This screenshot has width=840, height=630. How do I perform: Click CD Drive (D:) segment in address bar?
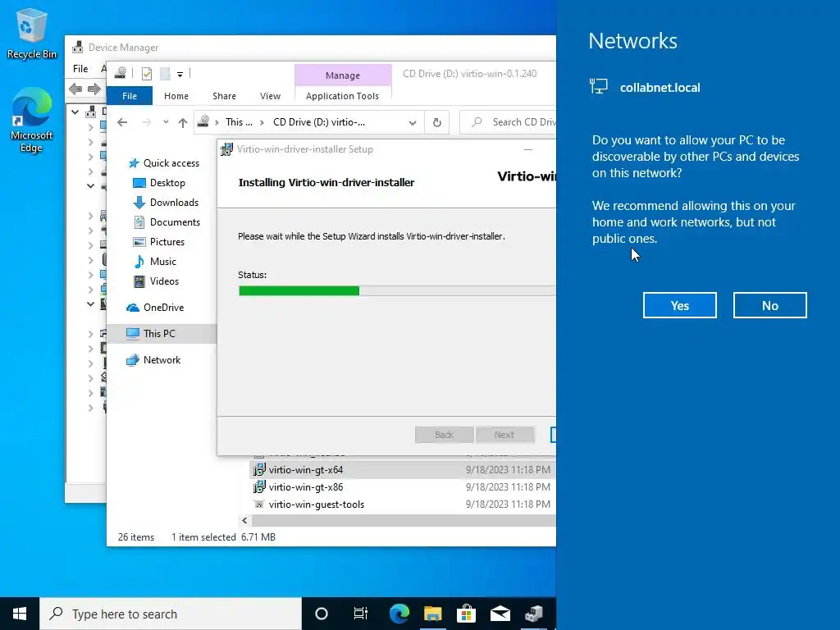coord(319,123)
